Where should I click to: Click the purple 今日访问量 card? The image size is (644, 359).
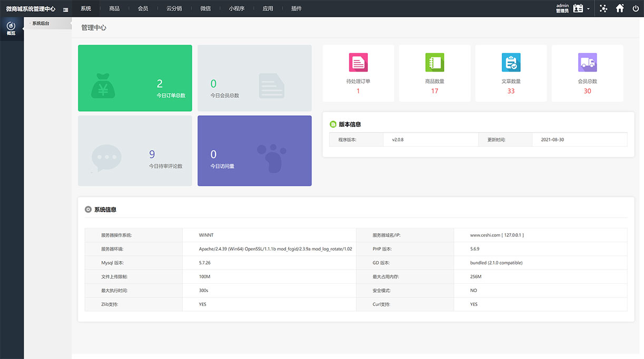click(x=255, y=151)
